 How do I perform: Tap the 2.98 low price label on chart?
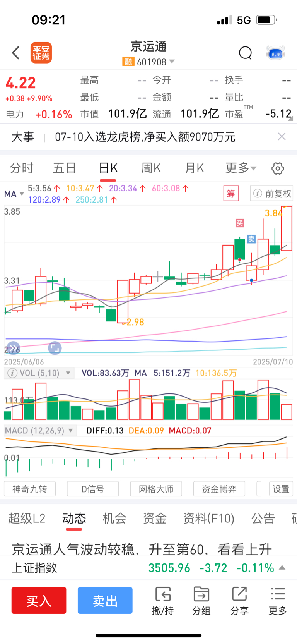click(135, 322)
